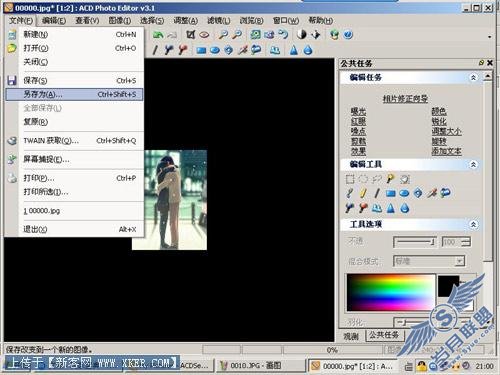Screen dimensions: 500x375
Task: Choose 保存(S) in the File menu
Action: pyautogui.click(x=74, y=80)
